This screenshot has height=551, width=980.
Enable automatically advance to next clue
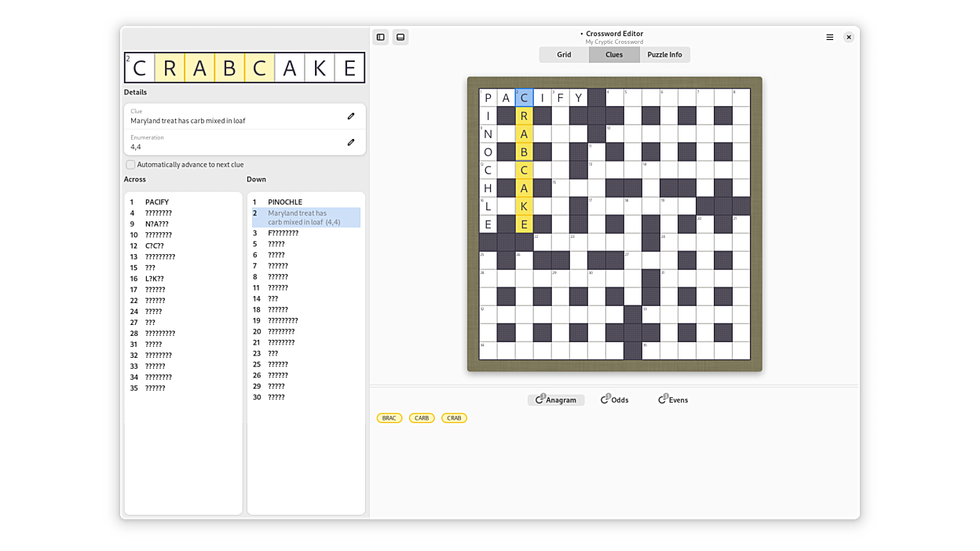click(x=130, y=165)
